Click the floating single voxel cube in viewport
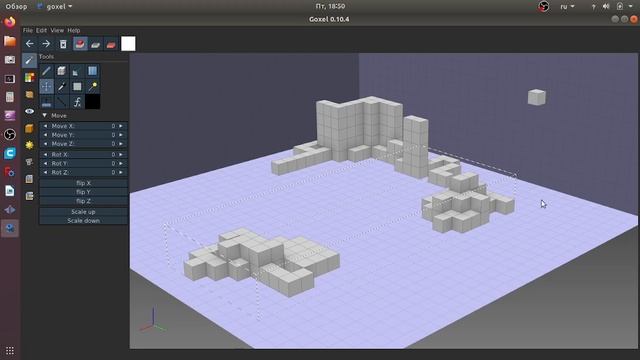The image size is (640, 360). click(x=536, y=97)
